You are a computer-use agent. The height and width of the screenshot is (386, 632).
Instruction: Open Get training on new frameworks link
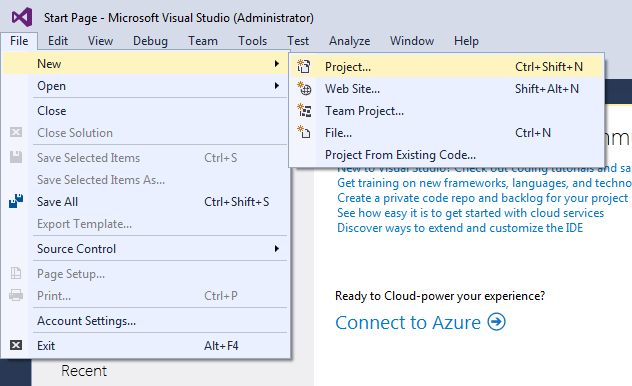click(x=484, y=183)
